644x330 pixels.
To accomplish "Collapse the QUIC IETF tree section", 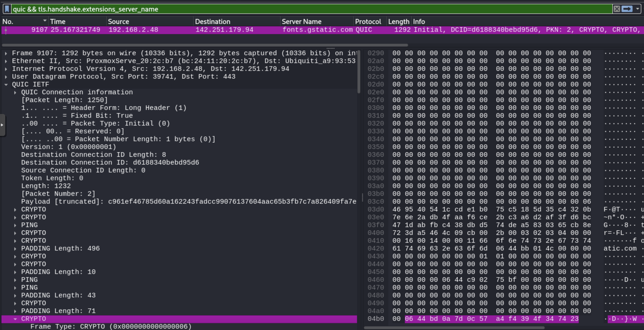I will pos(6,84).
